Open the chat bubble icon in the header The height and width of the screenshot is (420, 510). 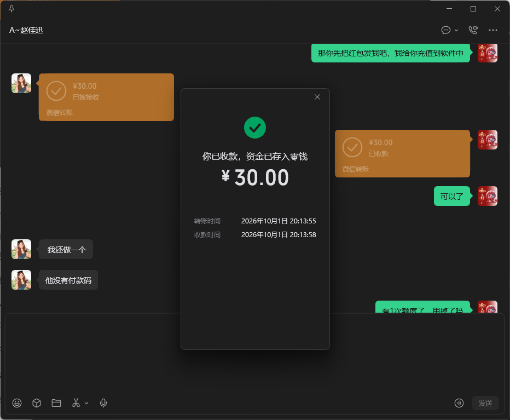click(x=446, y=30)
